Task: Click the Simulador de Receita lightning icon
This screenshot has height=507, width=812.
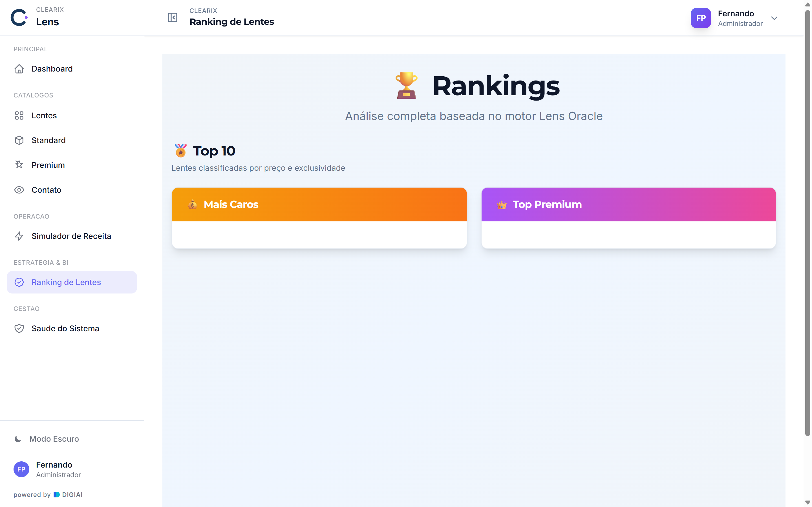Action: coord(19,236)
